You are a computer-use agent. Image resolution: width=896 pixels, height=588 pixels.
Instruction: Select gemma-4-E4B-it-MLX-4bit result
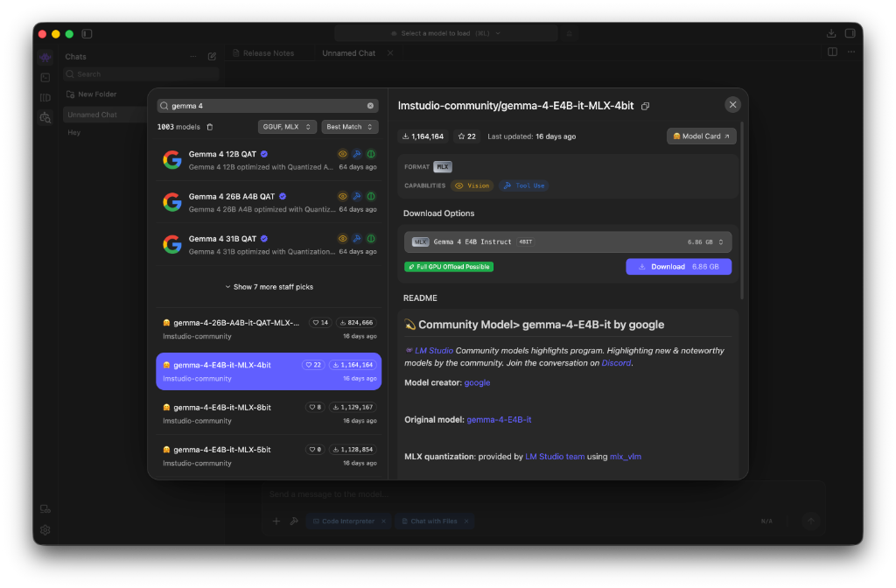[x=269, y=371]
